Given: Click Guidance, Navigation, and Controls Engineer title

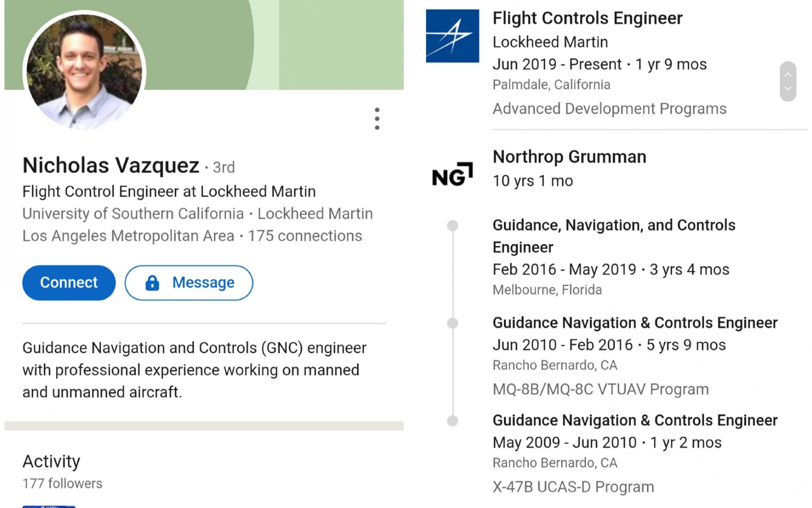Looking at the screenshot, I should [614, 236].
